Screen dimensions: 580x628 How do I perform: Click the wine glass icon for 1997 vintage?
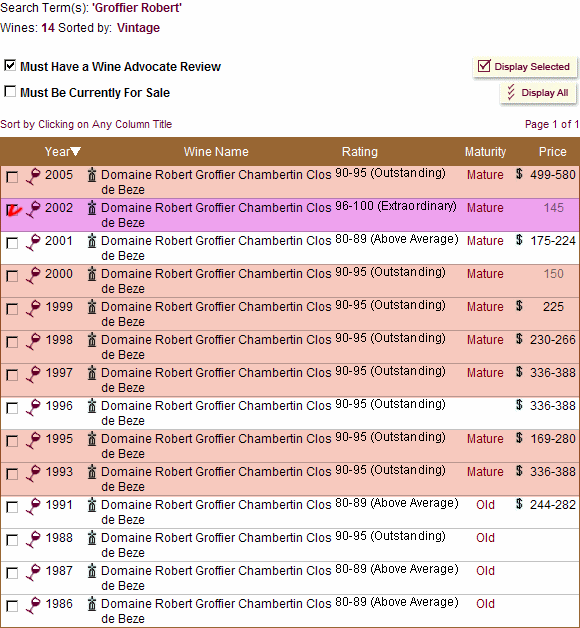[33, 374]
